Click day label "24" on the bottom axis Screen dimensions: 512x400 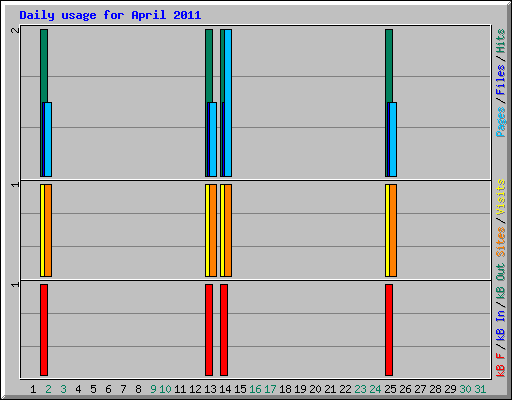[375, 389]
